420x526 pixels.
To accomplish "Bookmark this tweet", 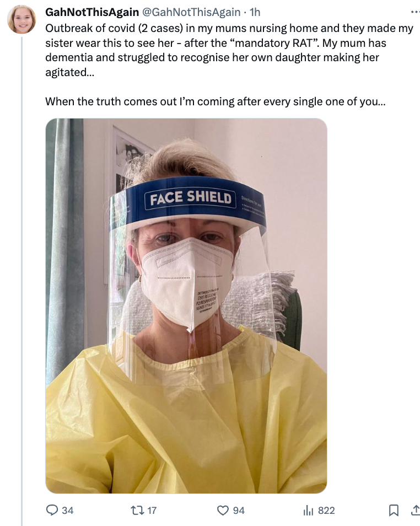I will click(x=394, y=510).
